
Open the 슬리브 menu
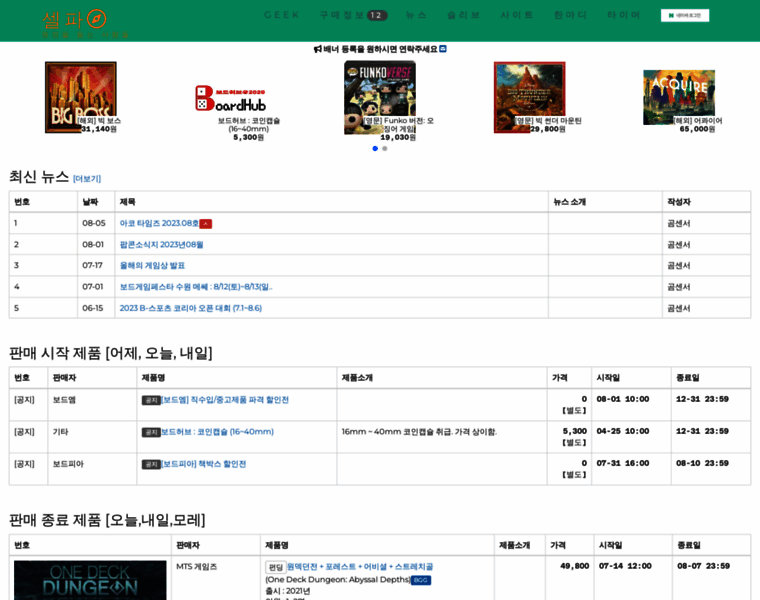point(463,15)
